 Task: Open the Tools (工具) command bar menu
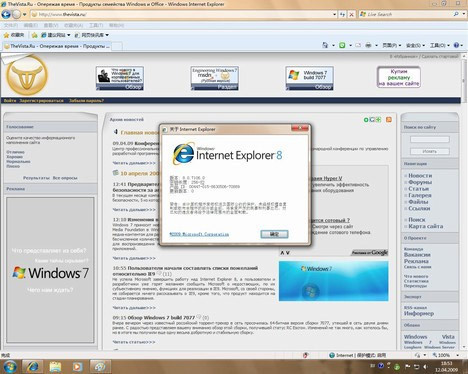click(x=440, y=45)
